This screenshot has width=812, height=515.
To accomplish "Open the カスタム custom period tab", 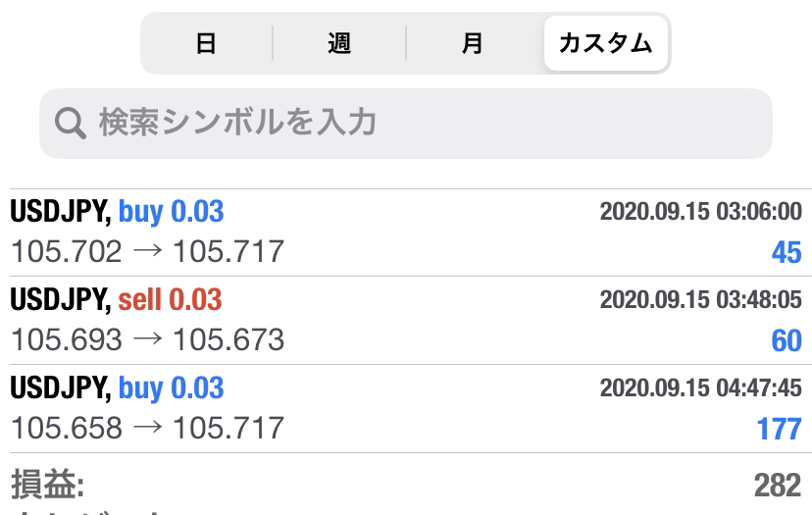I will point(606,43).
